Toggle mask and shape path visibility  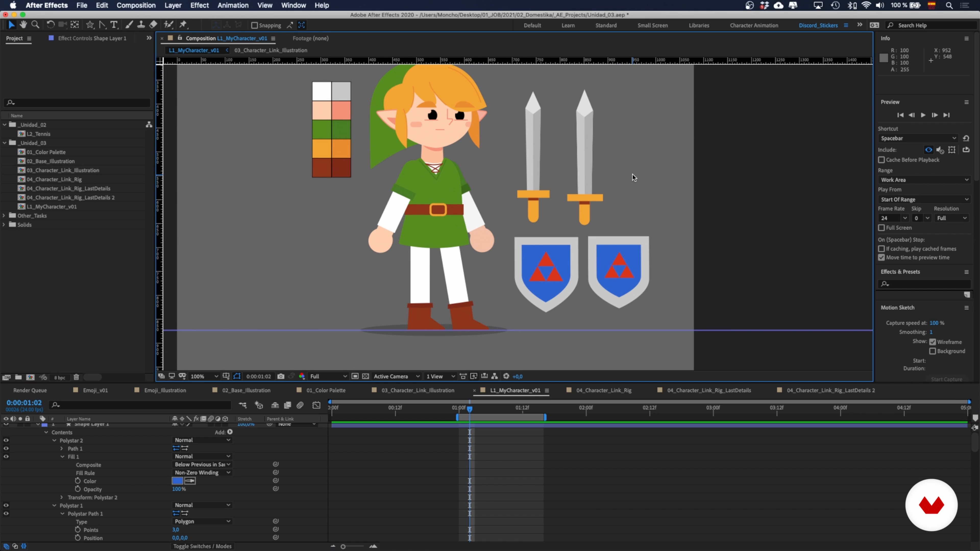point(237,376)
